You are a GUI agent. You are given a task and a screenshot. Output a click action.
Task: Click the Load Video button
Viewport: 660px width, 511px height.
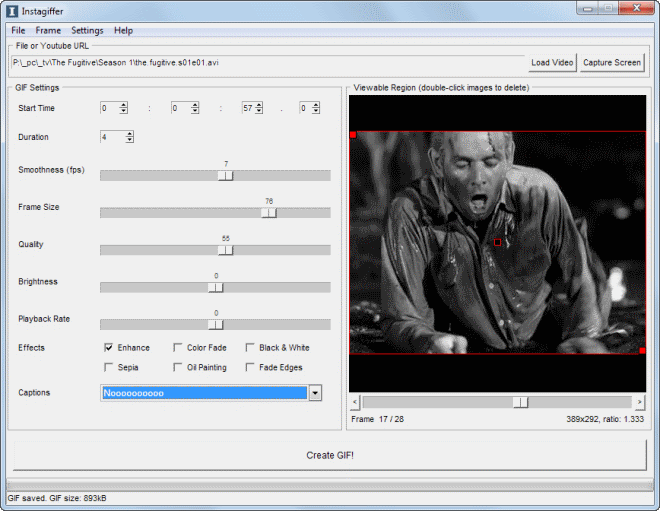[552, 63]
